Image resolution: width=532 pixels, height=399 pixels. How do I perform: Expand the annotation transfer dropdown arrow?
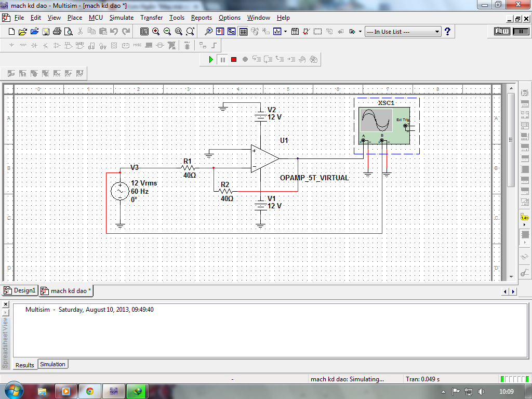pos(360,32)
